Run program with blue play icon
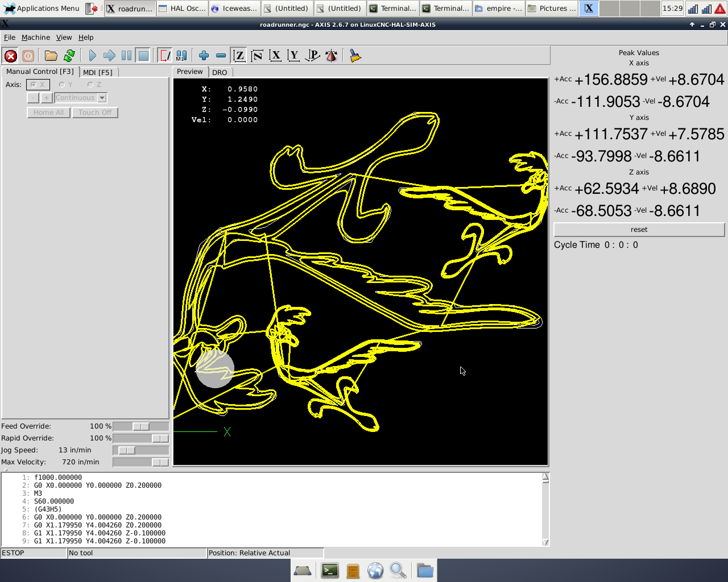Image resolution: width=728 pixels, height=582 pixels. pyautogui.click(x=92, y=56)
